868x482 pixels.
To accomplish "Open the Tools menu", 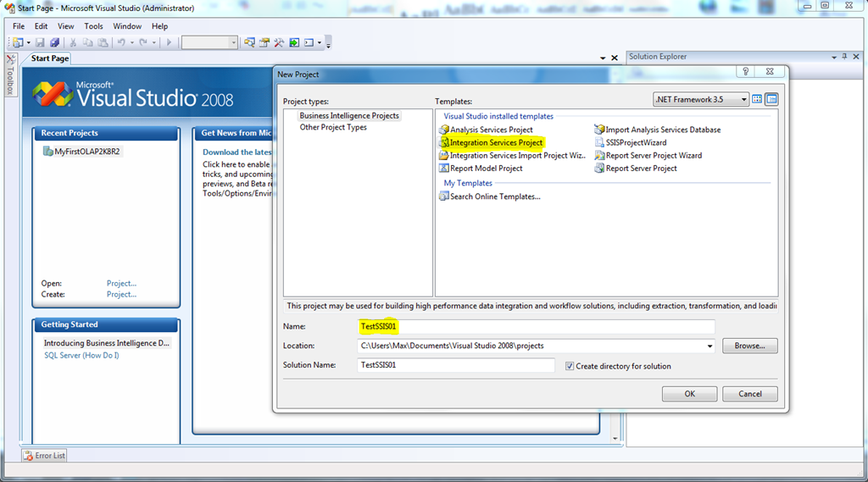I will (93, 26).
